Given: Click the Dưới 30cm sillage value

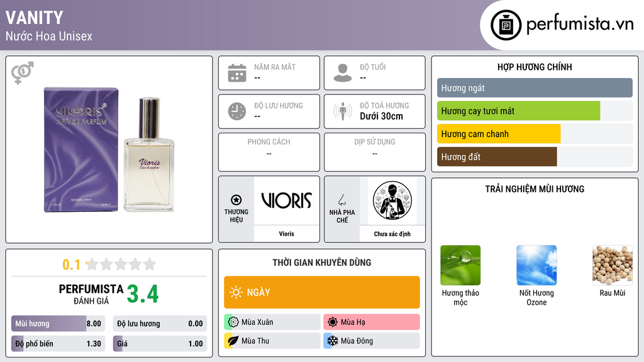Looking at the screenshot, I should pyautogui.click(x=381, y=116).
